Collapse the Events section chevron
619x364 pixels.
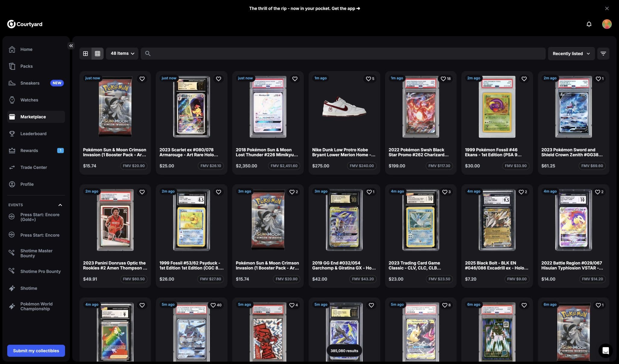click(60, 205)
